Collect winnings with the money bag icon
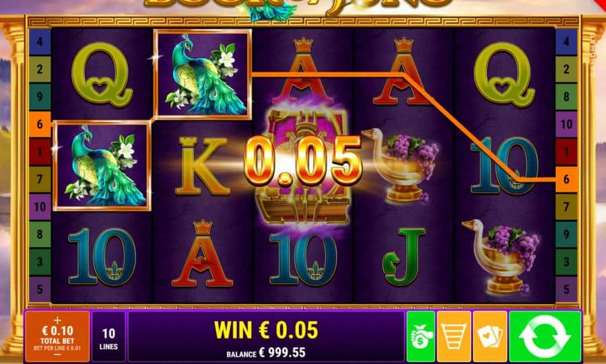The height and width of the screenshot is (364, 606). tap(420, 336)
